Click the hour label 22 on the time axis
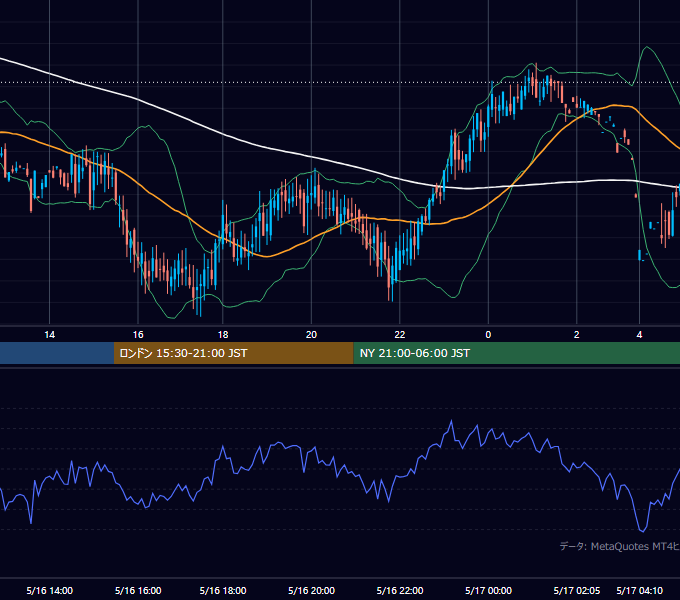Screen dimensions: 680x600 click(x=400, y=335)
